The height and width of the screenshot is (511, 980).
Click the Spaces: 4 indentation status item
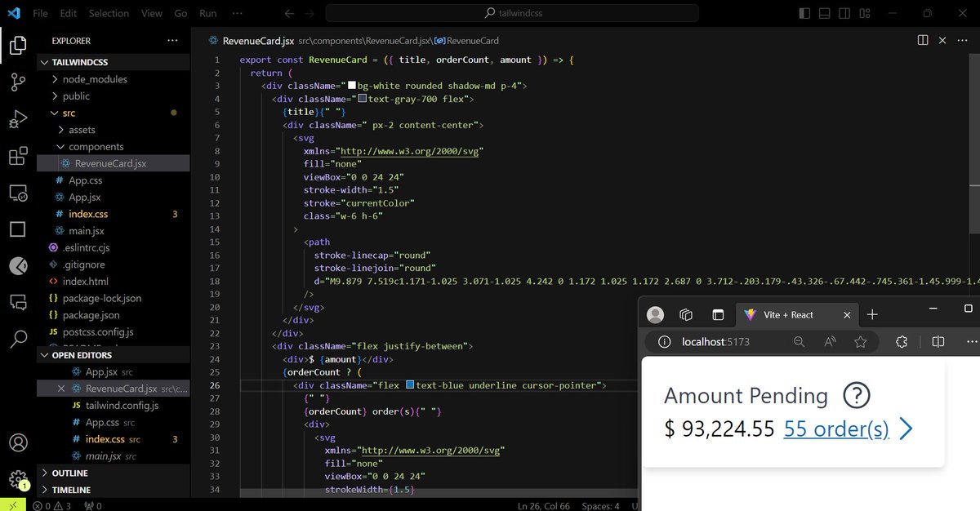[x=602, y=506]
